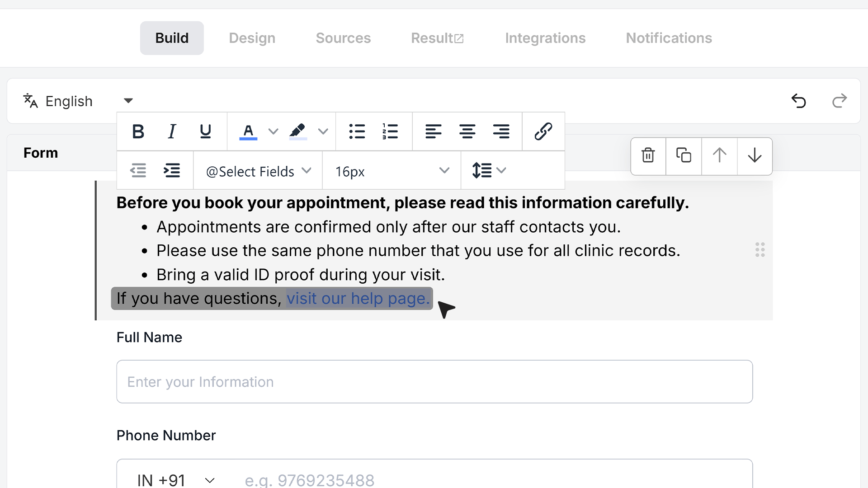
Task: Open the Result tab
Action: coord(437,38)
